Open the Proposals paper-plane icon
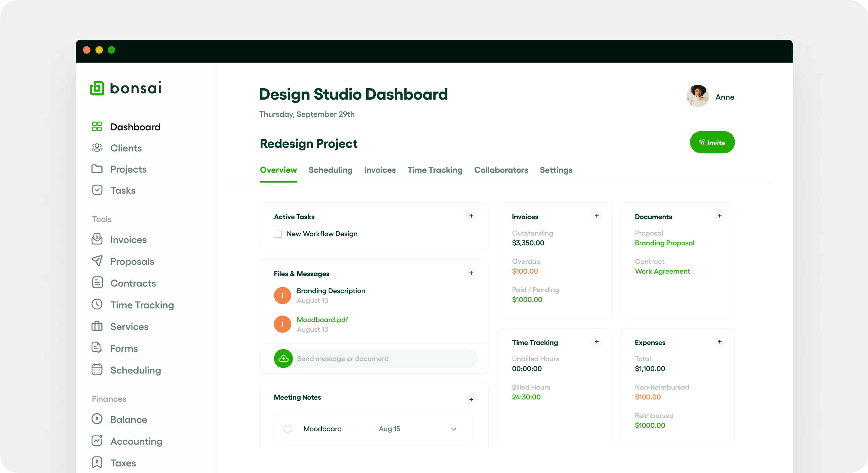This screenshot has width=868, height=473. click(x=97, y=261)
